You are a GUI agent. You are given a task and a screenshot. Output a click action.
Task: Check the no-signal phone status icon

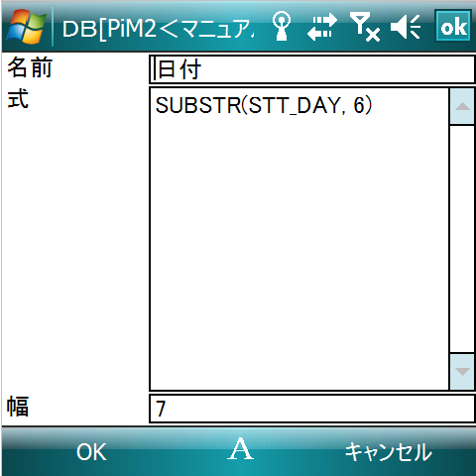pos(364,27)
